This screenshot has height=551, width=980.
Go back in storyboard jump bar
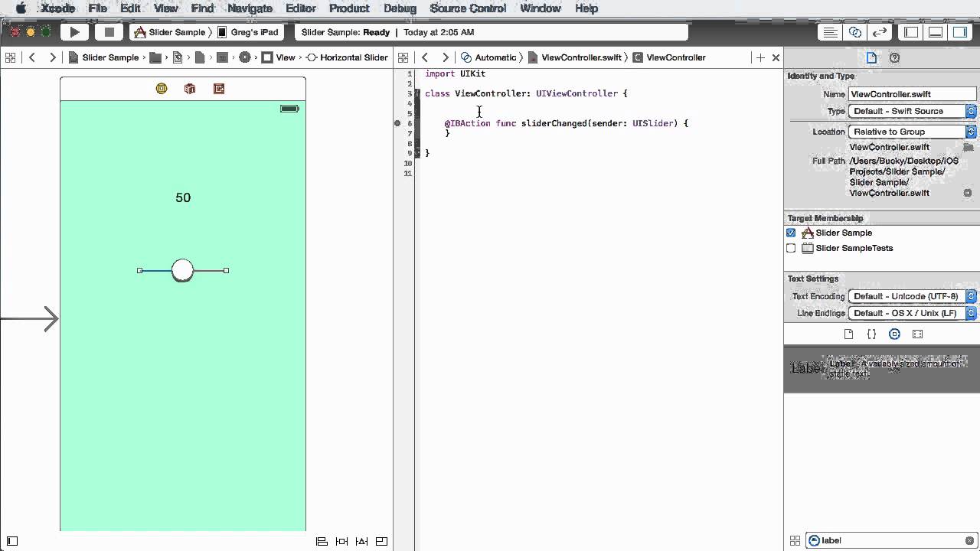coord(32,57)
